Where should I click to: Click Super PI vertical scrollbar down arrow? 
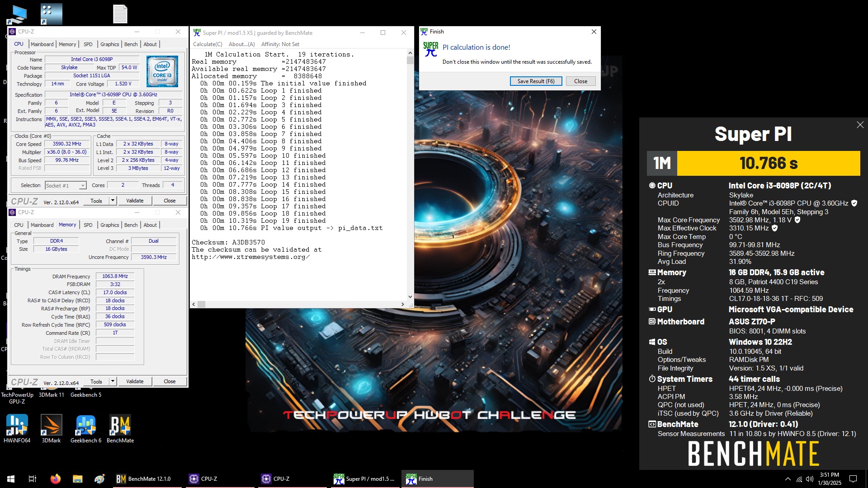tap(410, 297)
